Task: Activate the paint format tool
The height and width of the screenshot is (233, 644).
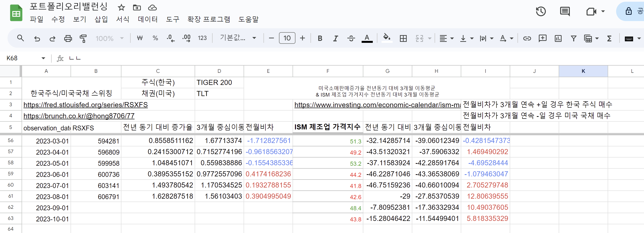Action: (x=83, y=38)
